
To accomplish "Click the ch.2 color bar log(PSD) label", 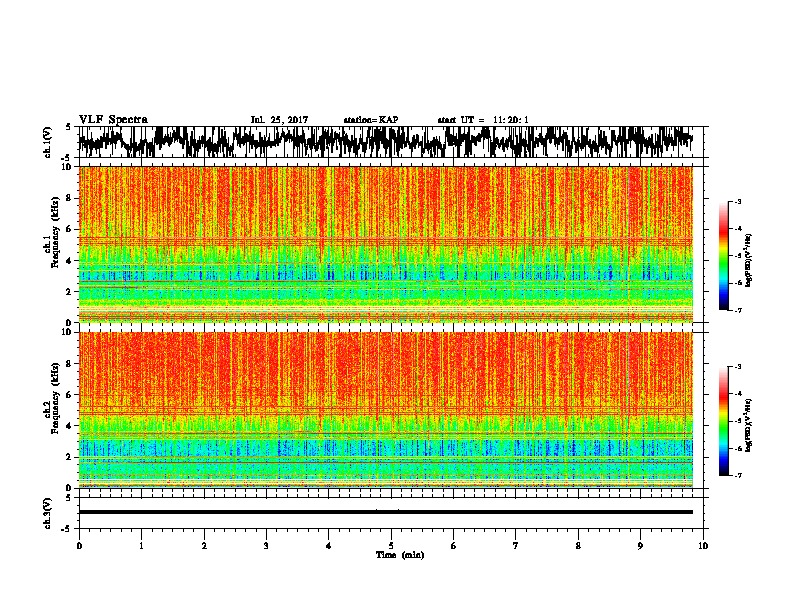I will point(749,425).
